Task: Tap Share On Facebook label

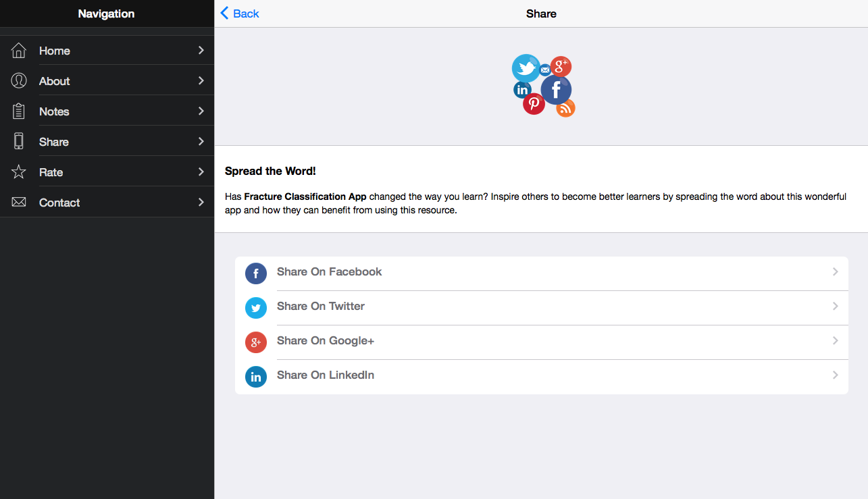Action: (330, 272)
